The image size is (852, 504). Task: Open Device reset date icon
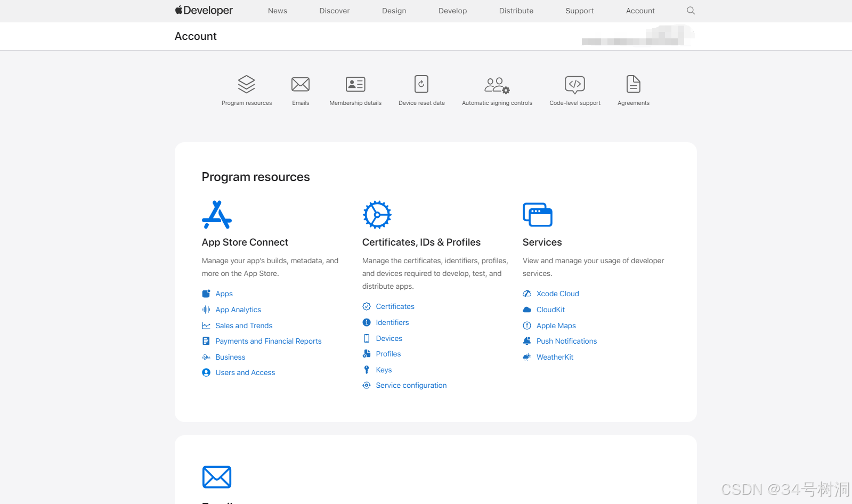coord(421,84)
